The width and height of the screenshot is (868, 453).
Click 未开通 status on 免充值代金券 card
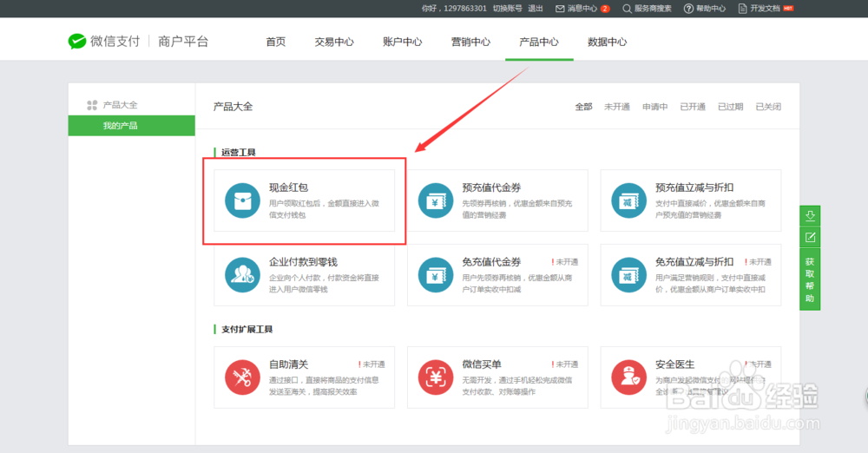pyautogui.click(x=567, y=262)
